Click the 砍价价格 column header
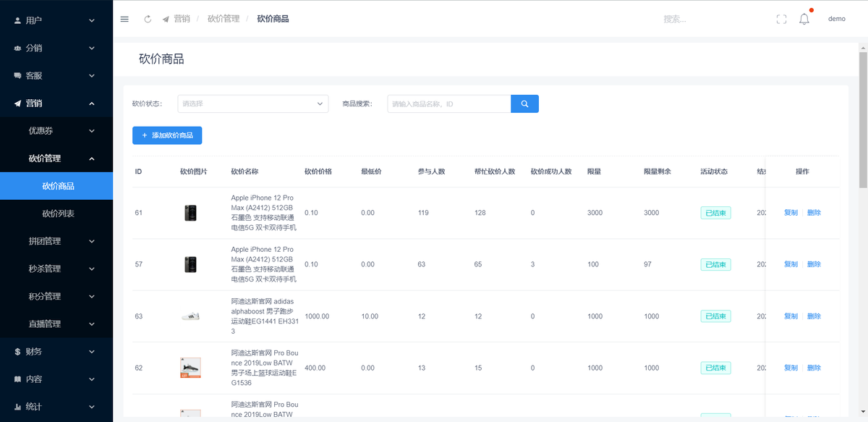 [x=318, y=172]
